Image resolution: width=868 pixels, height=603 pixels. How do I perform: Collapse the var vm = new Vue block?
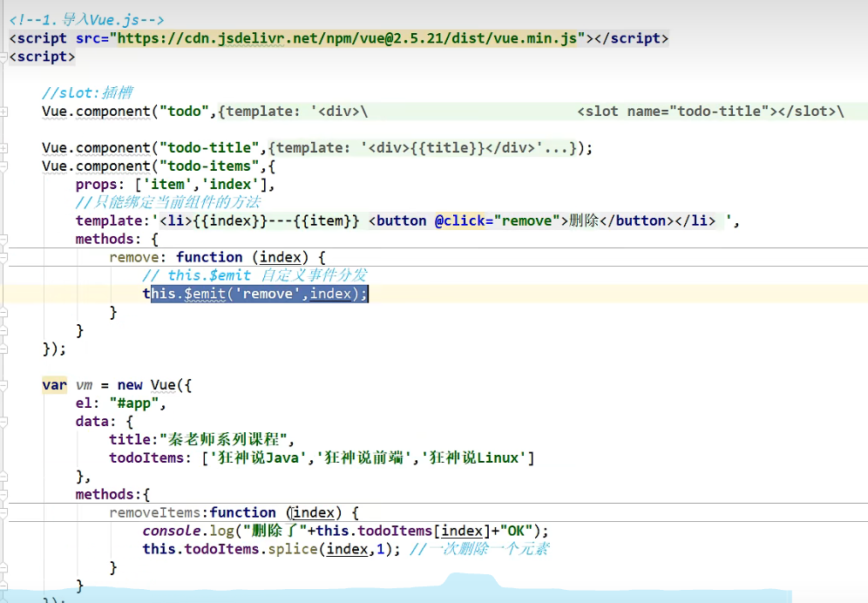coord(3,385)
